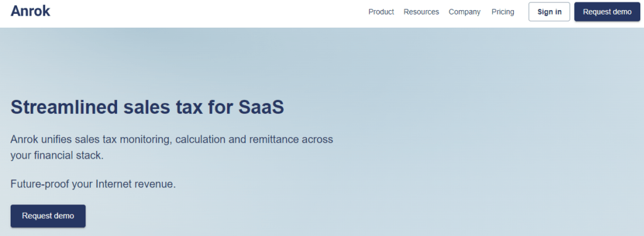Click Request demo in the top navigation
The height and width of the screenshot is (236, 644).
coord(607,12)
